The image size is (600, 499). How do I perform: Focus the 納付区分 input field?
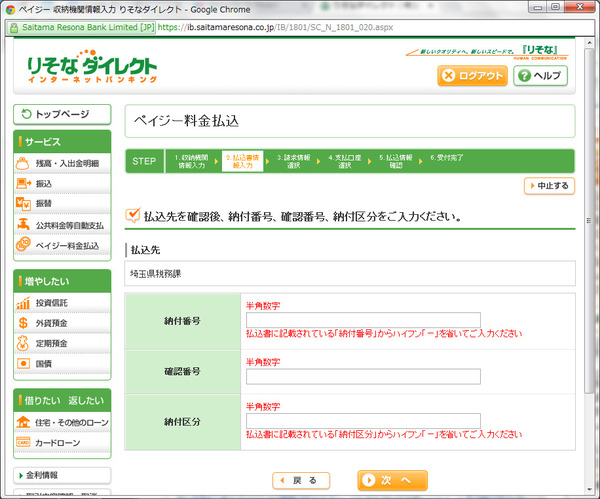363,421
